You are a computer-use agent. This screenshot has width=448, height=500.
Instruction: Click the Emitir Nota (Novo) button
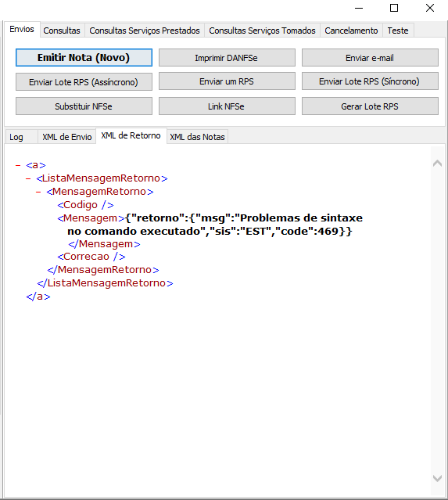click(84, 58)
